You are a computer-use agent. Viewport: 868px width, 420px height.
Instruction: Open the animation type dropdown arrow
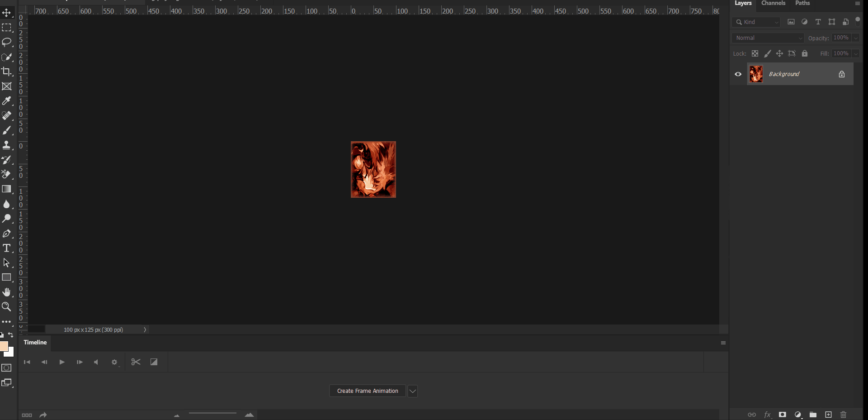pos(412,391)
